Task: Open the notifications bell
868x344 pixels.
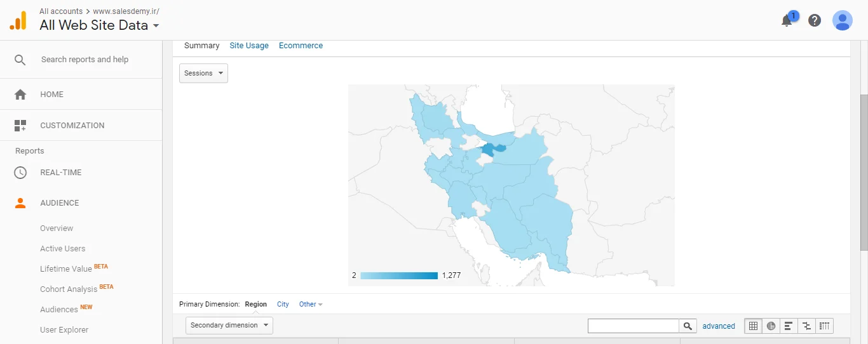Action: 787,20
